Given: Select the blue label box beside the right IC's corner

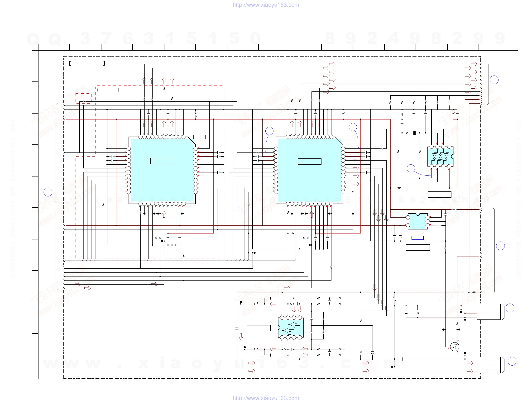Looking at the screenshot, I should [x=347, y=137].
